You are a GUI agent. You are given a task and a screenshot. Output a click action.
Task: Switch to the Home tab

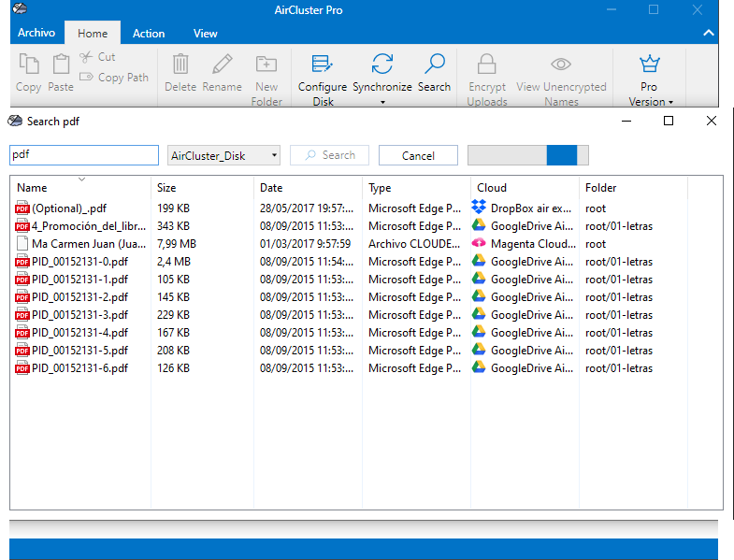(93, 34)
